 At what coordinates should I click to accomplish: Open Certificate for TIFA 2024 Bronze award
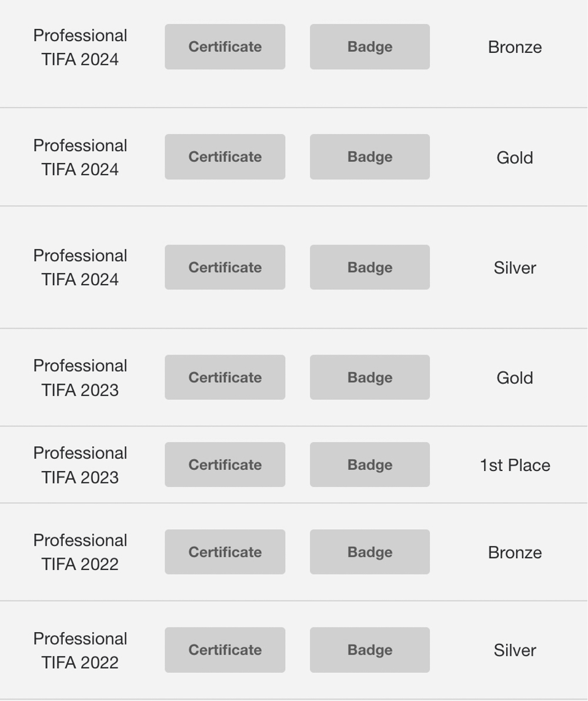tap(225, 47)
